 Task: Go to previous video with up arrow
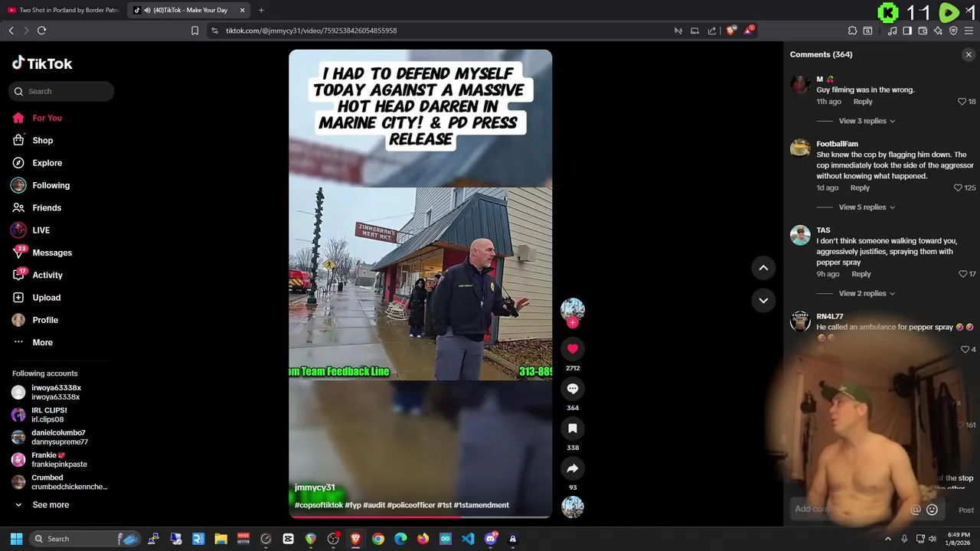point(763,268)
